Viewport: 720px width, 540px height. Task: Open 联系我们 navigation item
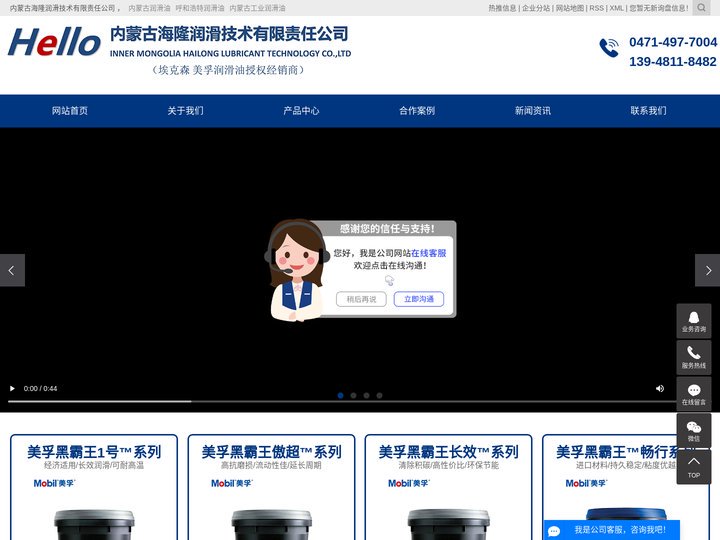(x=648, y=111)
